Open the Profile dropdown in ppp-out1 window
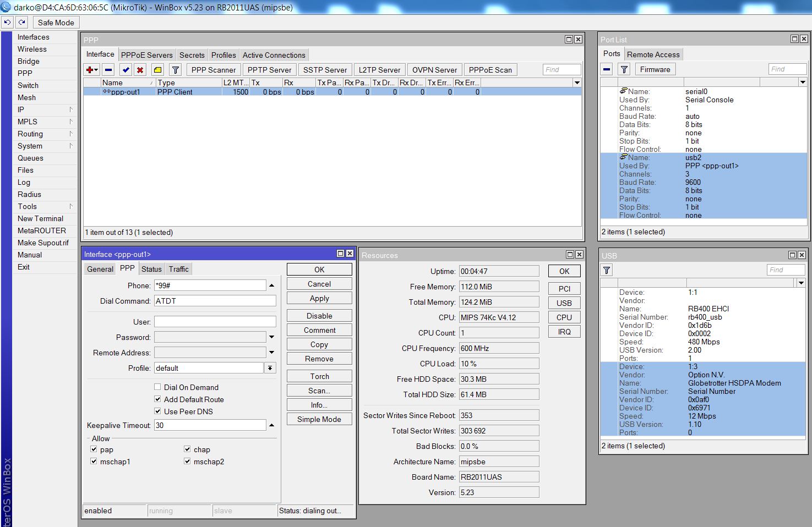The height and width of the screenshot is (527, 812). click(x=270, y=367)
